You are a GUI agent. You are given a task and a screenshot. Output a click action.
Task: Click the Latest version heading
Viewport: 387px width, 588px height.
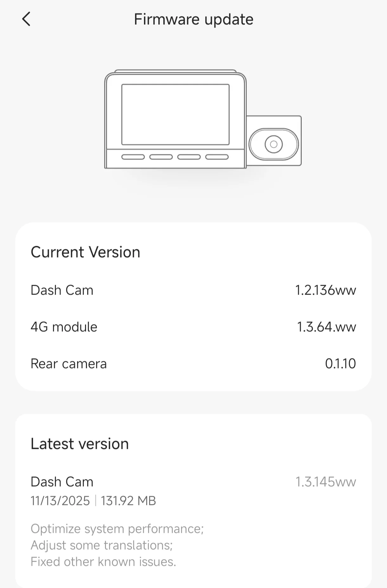click(x=80, y=444)
